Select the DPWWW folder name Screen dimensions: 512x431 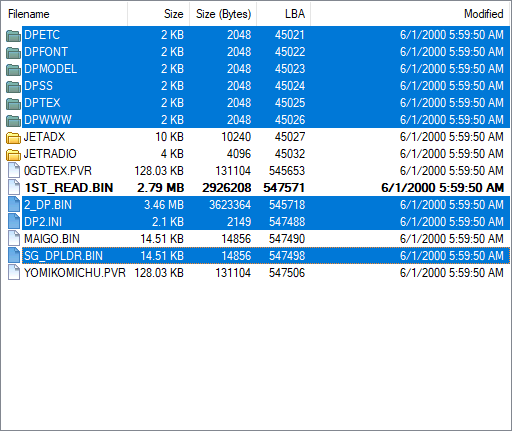[48, 120]
